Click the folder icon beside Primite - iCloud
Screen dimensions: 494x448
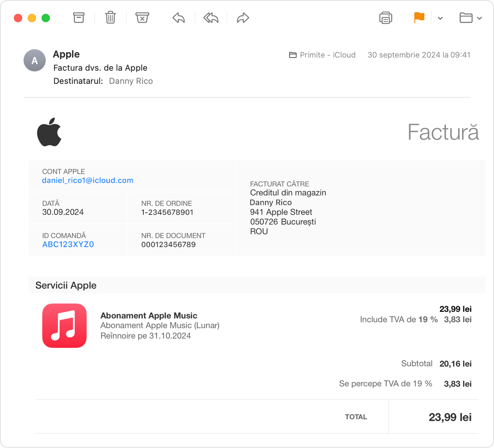pos(293,55)
